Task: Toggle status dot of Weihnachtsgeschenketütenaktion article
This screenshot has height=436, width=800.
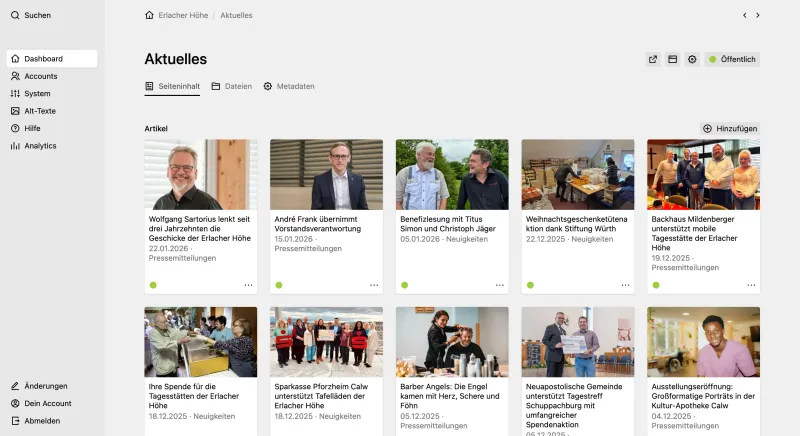Action: pyautogui.click(x=530, y=285)
